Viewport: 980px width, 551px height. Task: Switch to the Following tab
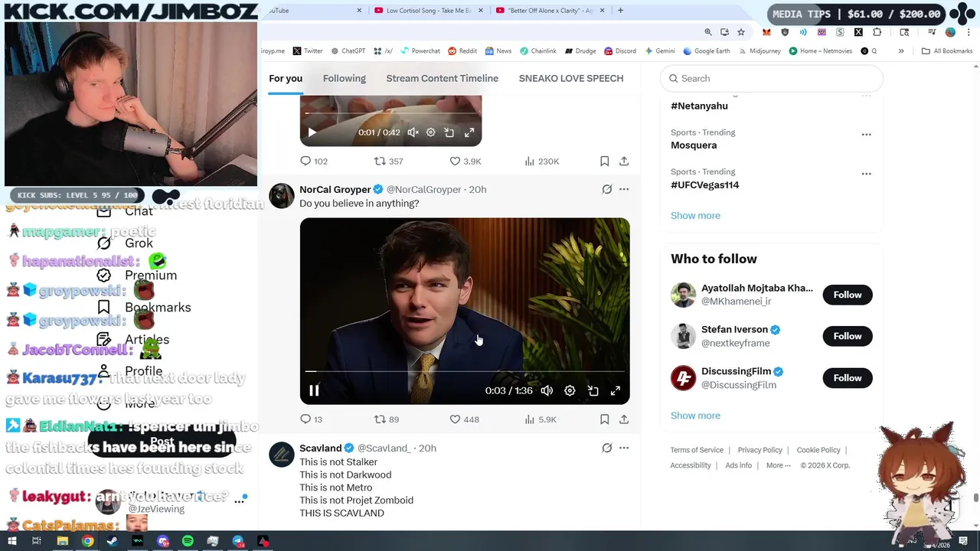pos(345,78)
